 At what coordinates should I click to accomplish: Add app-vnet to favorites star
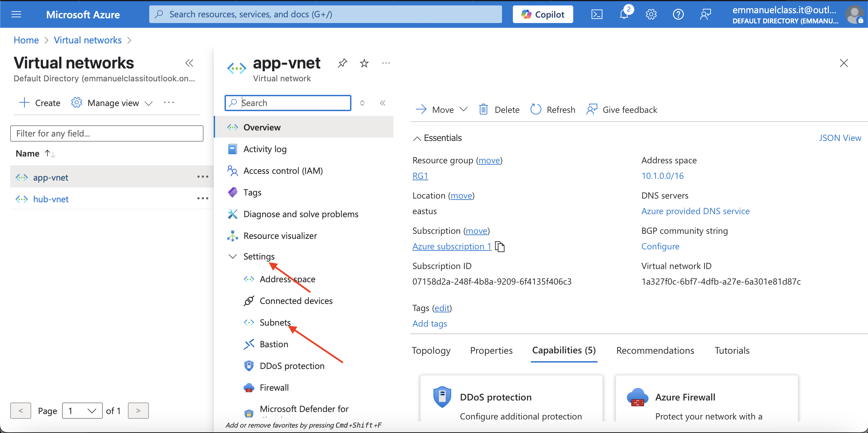tap(364, 63)
